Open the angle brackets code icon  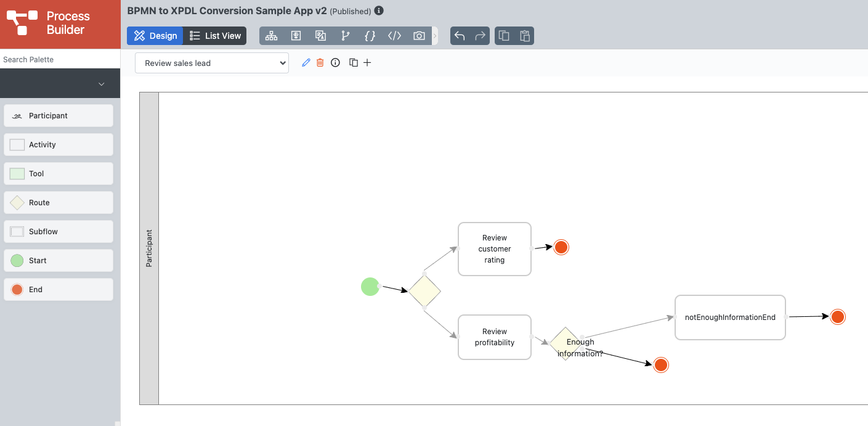pos(394,36)
